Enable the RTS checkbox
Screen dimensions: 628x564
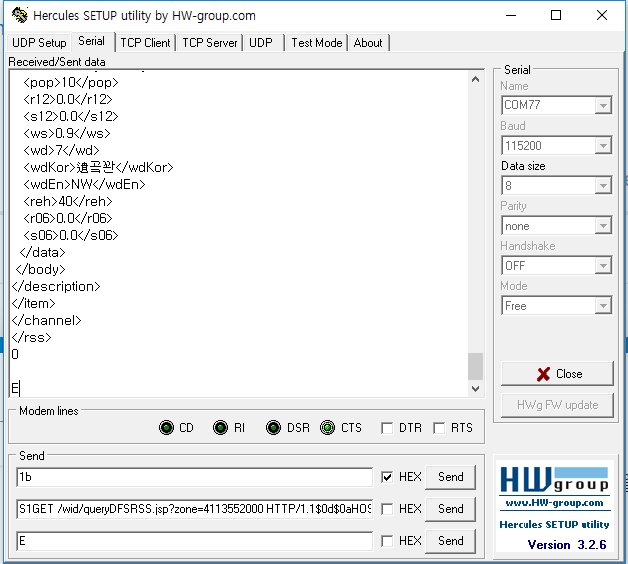439,428
